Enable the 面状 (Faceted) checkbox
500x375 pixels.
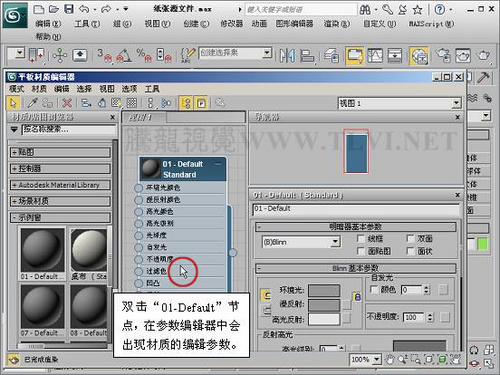411,251
